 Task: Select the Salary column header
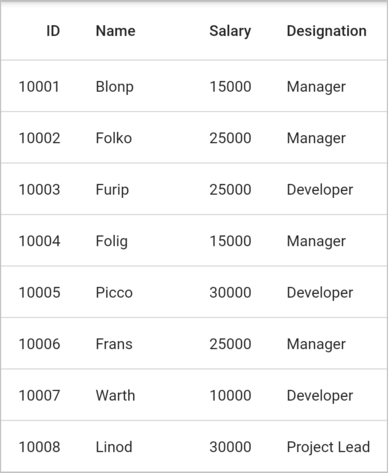click(230, 32)
